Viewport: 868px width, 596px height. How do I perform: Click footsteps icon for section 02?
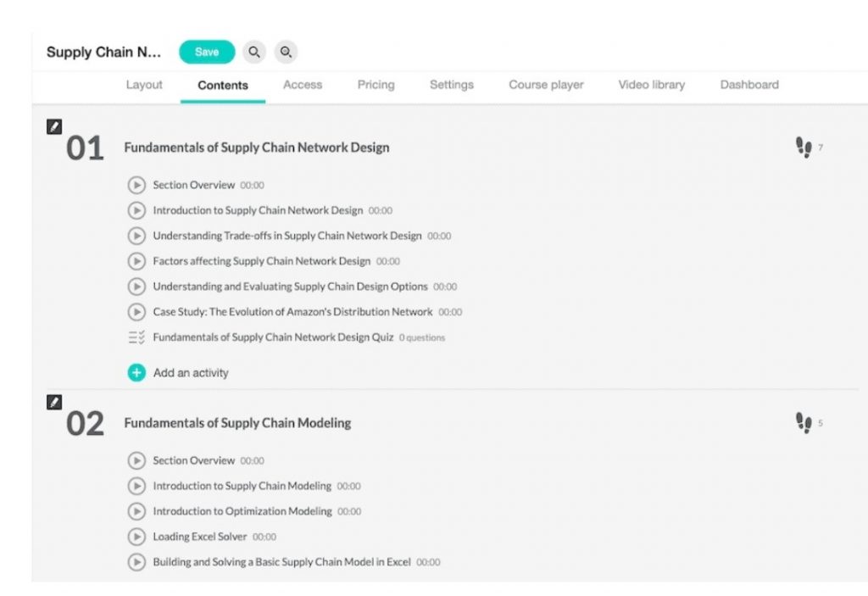tap(804, 422)
